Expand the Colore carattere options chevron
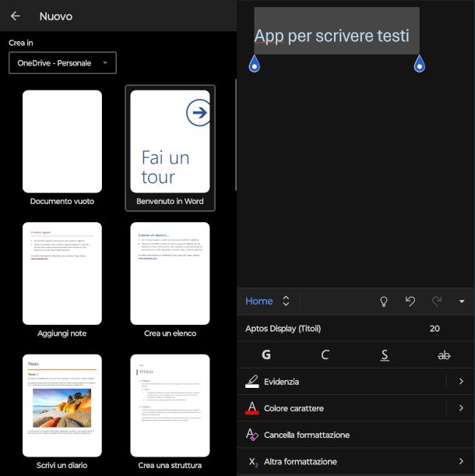475x476 pixels. click(x=461, y=408)
